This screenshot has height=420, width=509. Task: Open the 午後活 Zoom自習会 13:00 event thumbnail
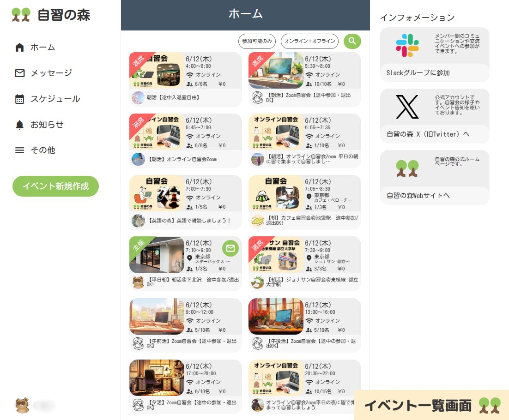276,316
